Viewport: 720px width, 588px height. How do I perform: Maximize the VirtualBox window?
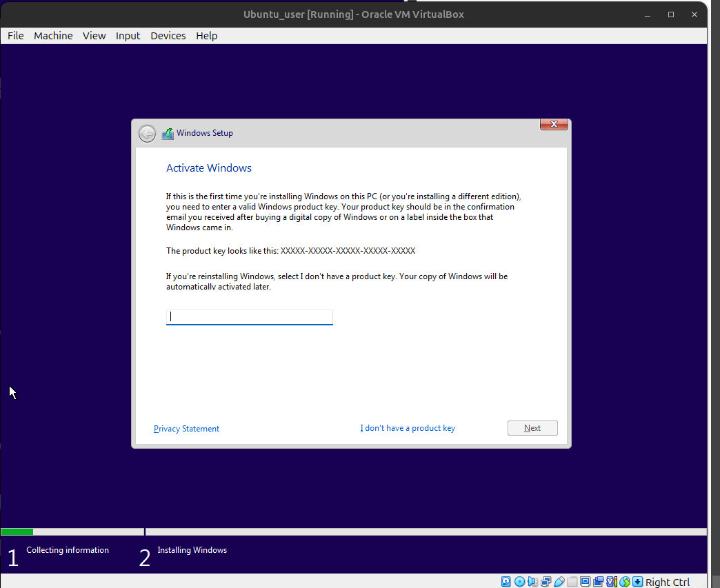671,14
